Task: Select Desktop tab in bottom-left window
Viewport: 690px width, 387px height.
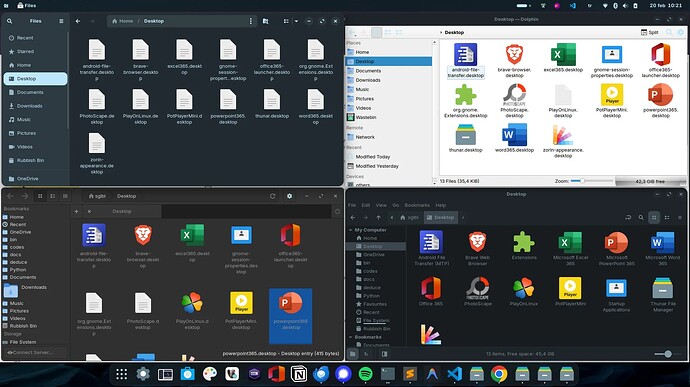Action: click(x=121, y=211)
